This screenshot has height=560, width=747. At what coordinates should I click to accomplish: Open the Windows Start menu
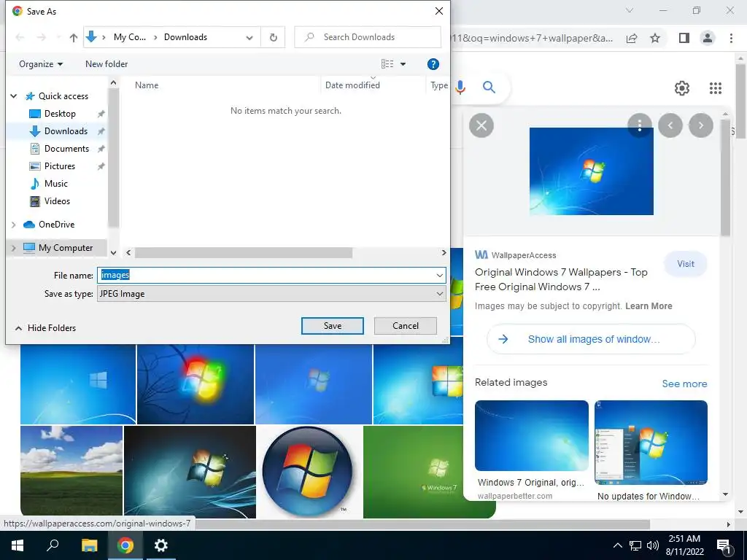coord(18,545)
